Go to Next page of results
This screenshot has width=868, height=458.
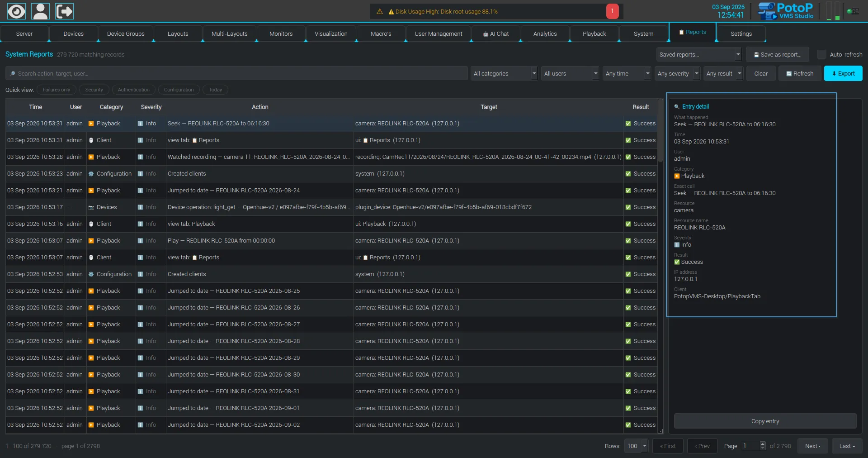click(x=812, y=446)
